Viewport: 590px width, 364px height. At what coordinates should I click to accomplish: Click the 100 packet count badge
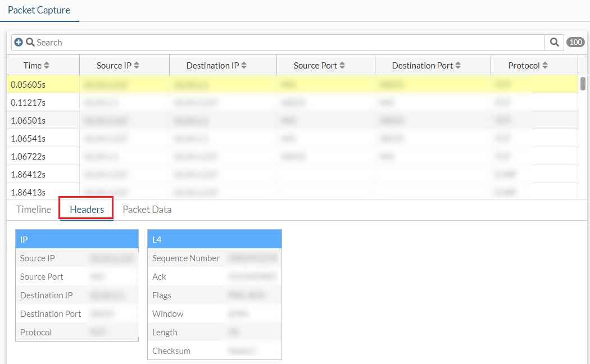tap(574, 42)
